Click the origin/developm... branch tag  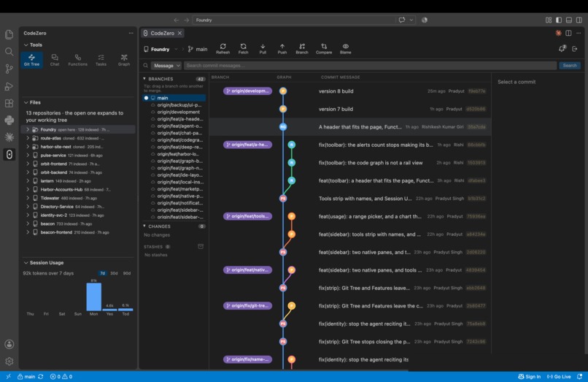point(247,91)
